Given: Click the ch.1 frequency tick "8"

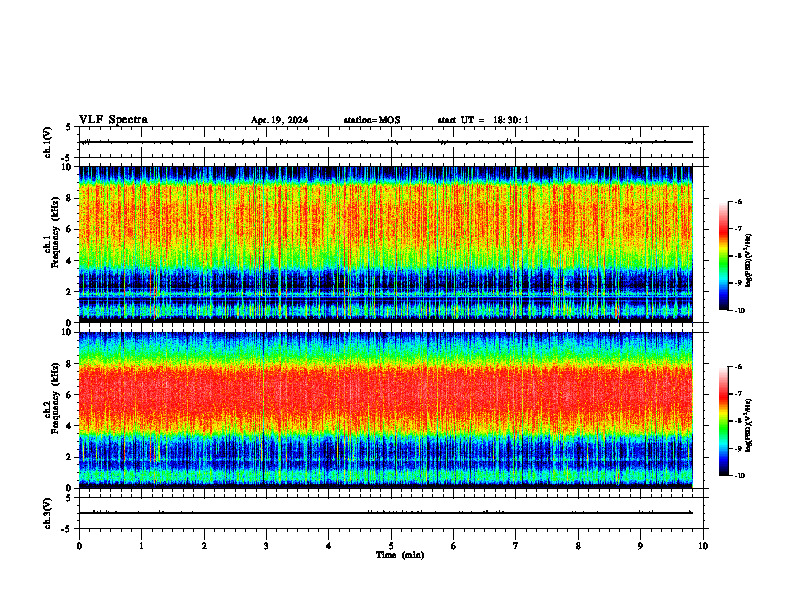Looking at the screenshot, I should [x=69, y=198].
